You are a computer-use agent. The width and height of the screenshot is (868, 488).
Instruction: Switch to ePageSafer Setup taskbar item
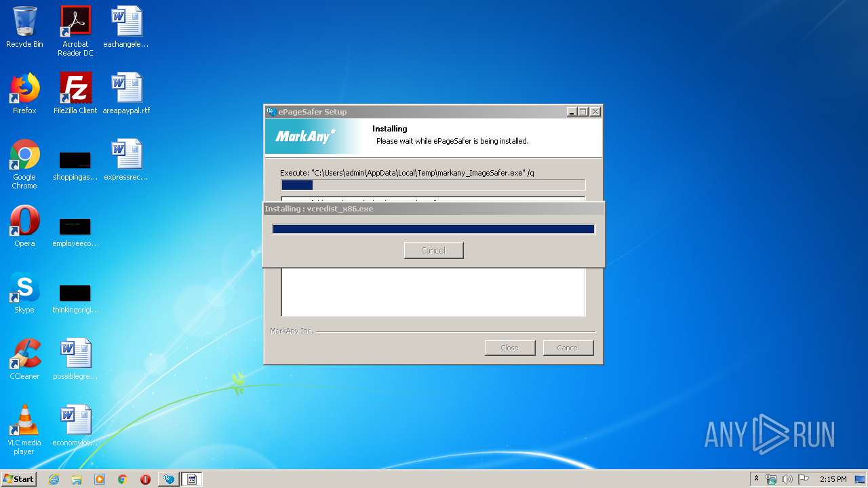[169, 479]
